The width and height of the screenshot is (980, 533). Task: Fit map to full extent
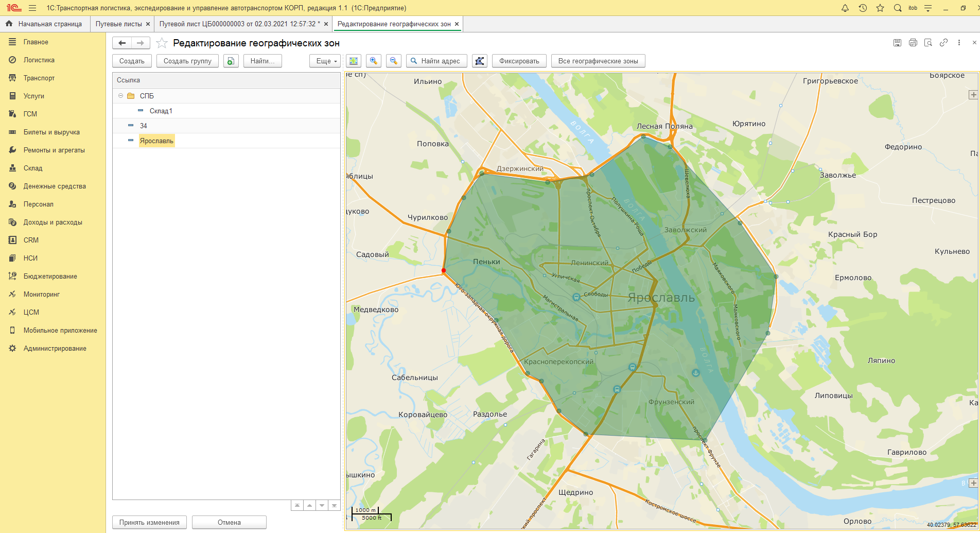pos(354,61)
